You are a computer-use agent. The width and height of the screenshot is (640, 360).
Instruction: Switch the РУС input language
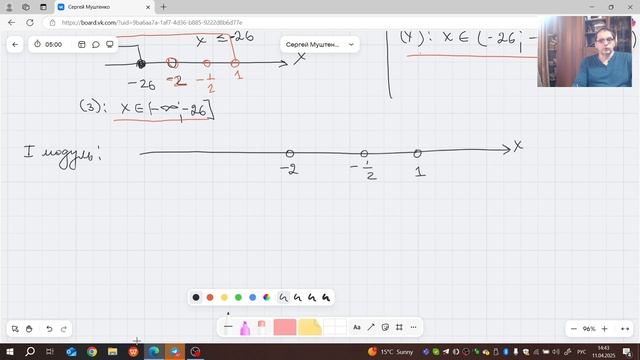pyautogui.click(x=582, y=351)
